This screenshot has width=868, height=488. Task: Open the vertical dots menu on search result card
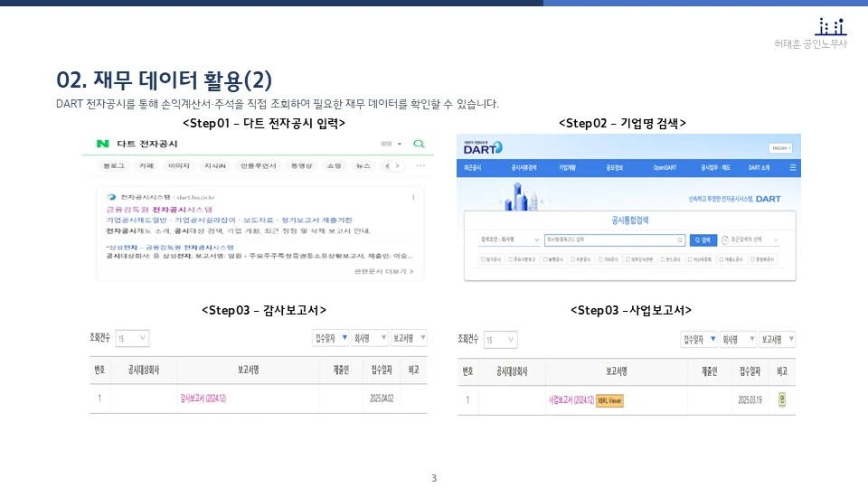tap(413, 197)
